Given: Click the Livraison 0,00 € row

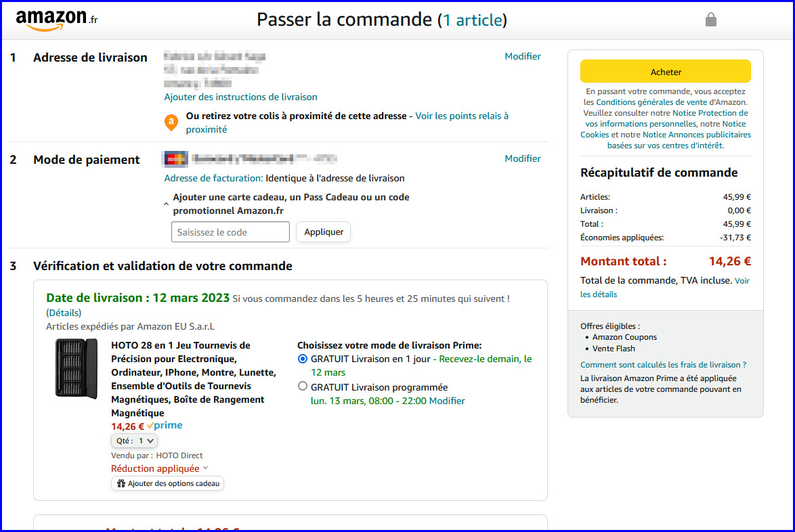Looking at the screenshot, I should [x=665, y=210].
